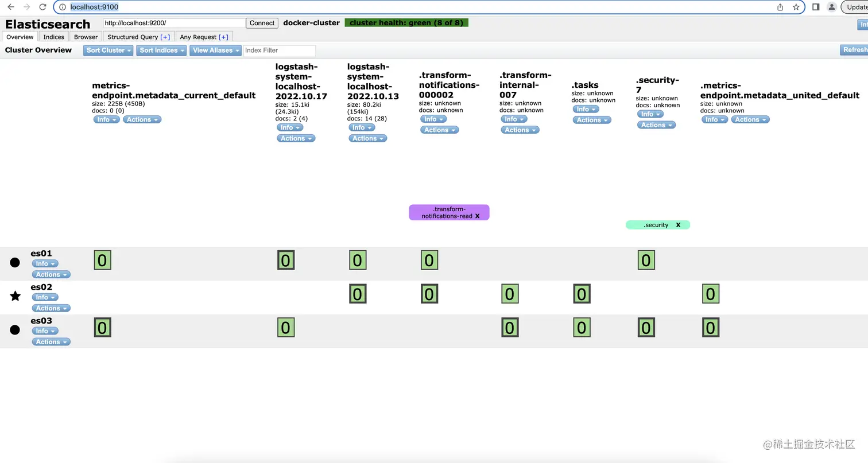
Task: Open the Browser tab
Action: pyautogui.click(x=86, y=36)
